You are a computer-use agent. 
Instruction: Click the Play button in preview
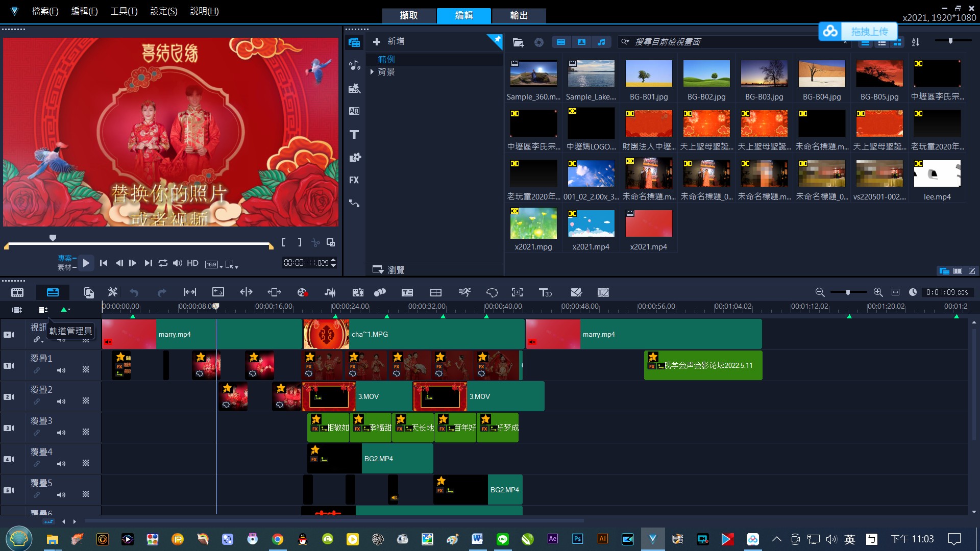86,263
